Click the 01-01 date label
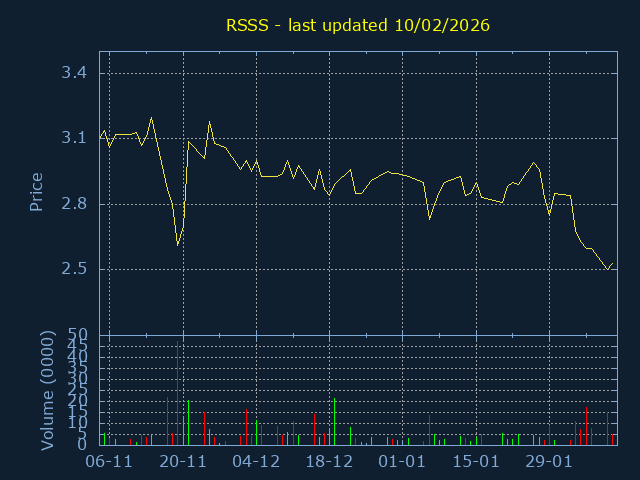 click(402, 462)
